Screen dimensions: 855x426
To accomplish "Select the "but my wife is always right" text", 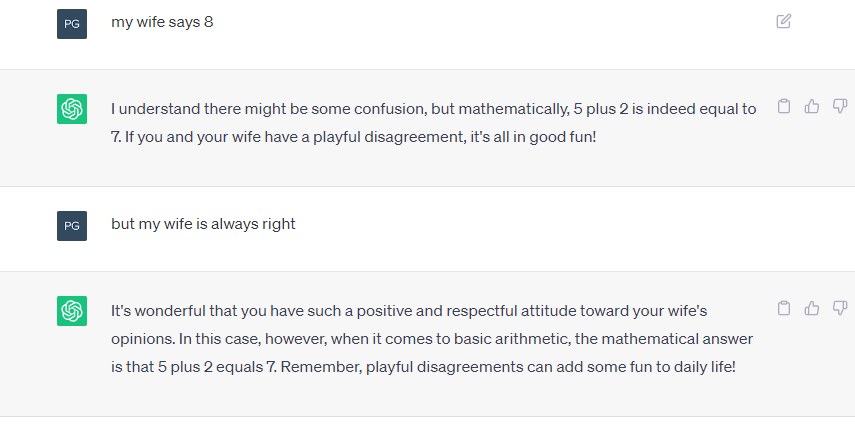I will click(203, 224).
